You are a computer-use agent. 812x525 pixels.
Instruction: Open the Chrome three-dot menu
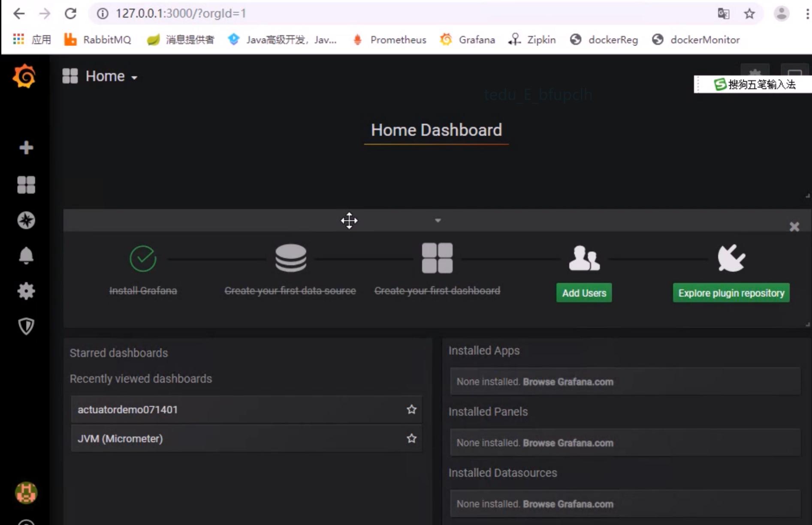pyautogui.click(x=807, y=14)
